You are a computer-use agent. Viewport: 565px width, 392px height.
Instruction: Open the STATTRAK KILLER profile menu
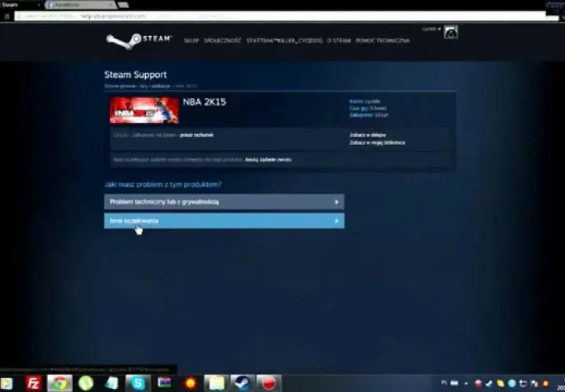[x=284, y=41]
